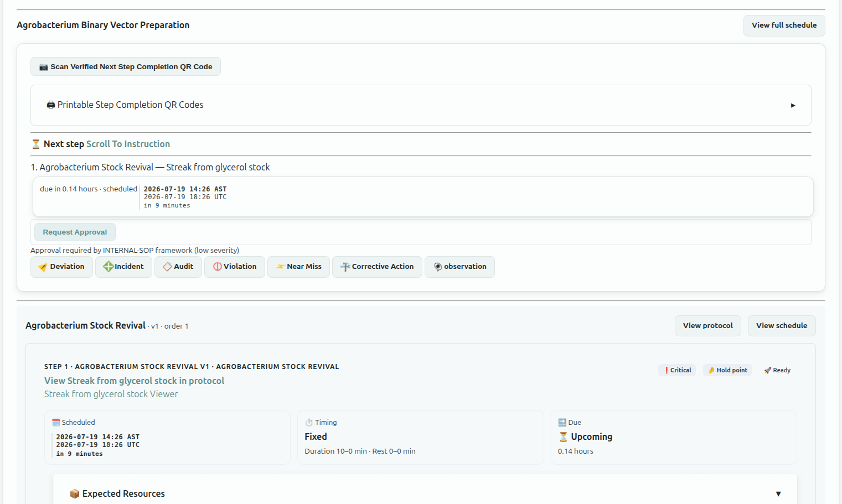Click Request Approval button
This screenshot has width=842, height=504.
[x=75, y=232]
